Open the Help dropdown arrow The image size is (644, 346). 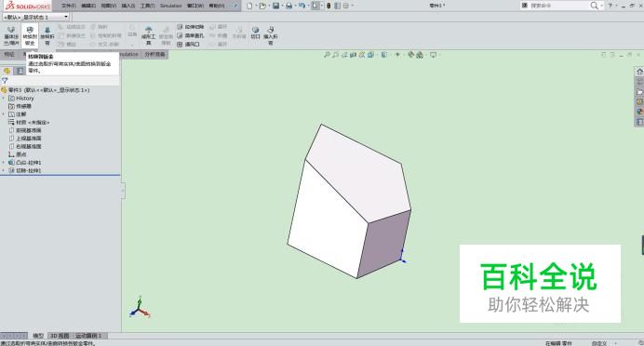coord(616,6)
